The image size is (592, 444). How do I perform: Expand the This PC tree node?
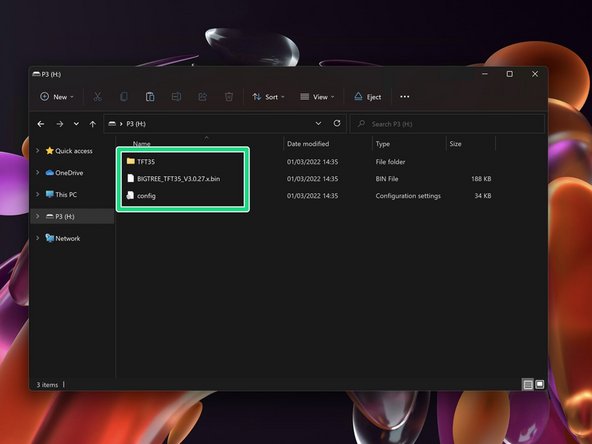click(x=37, y=194)
